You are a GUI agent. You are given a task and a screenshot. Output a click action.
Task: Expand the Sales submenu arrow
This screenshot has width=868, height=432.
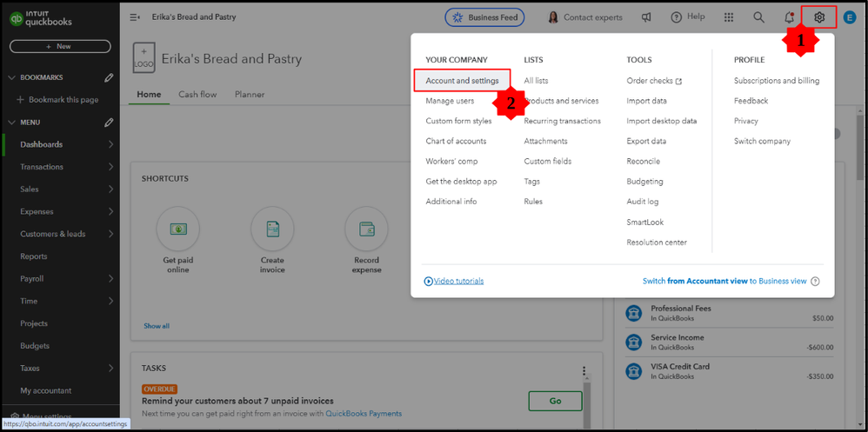pyautogui.click(x=110, y=189)
